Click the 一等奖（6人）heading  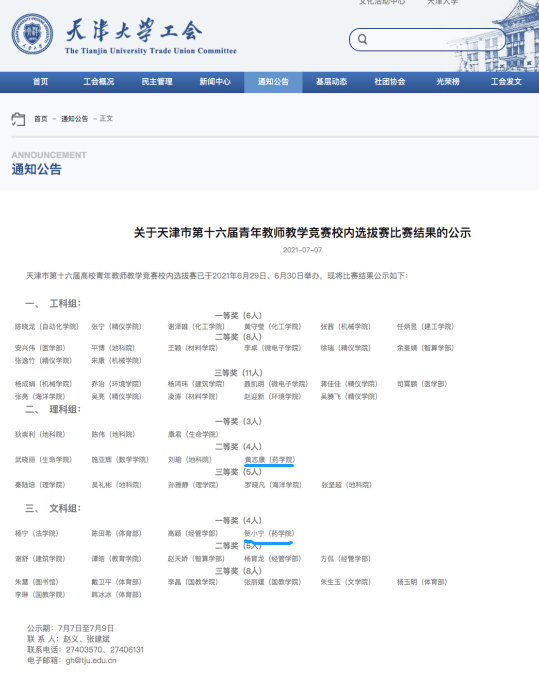[x=238, y=316]
